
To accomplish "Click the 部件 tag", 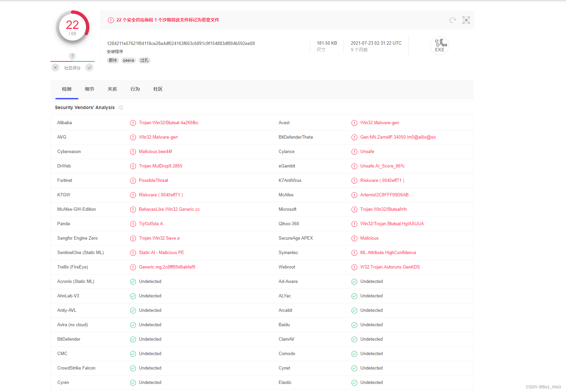I will coord(113,60).
